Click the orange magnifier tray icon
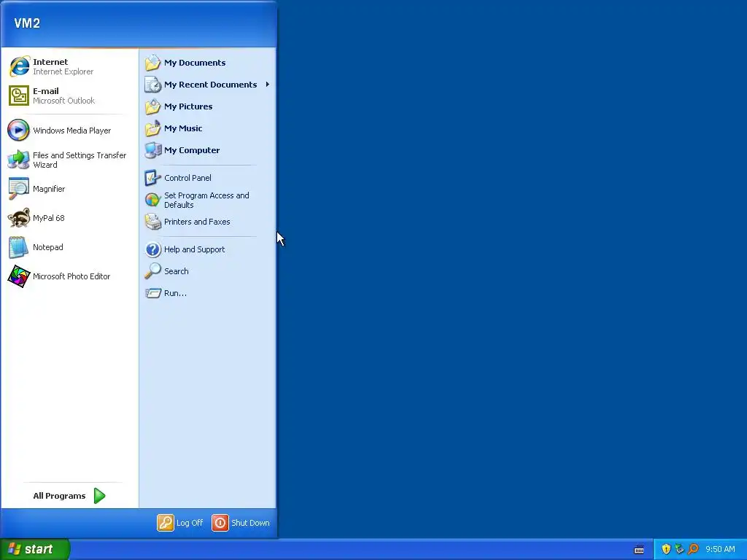Image resolution: width=747 pixels, height=560 pixels. coord(693,549)
